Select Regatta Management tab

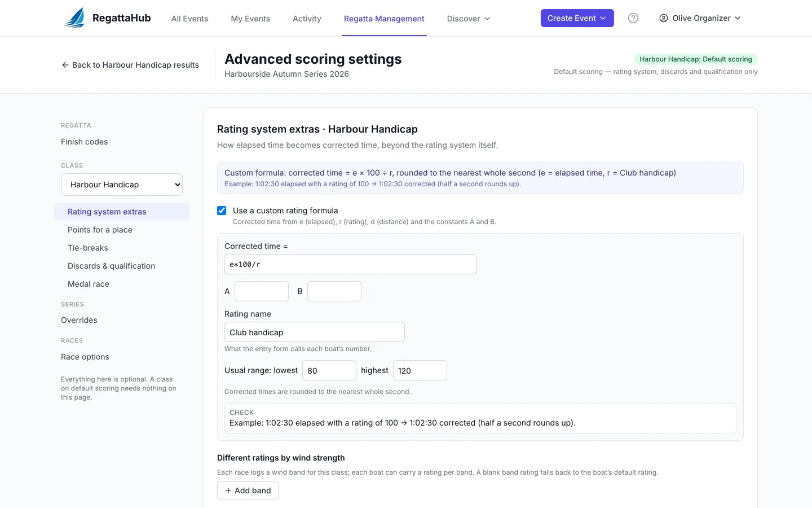(384, 19)
